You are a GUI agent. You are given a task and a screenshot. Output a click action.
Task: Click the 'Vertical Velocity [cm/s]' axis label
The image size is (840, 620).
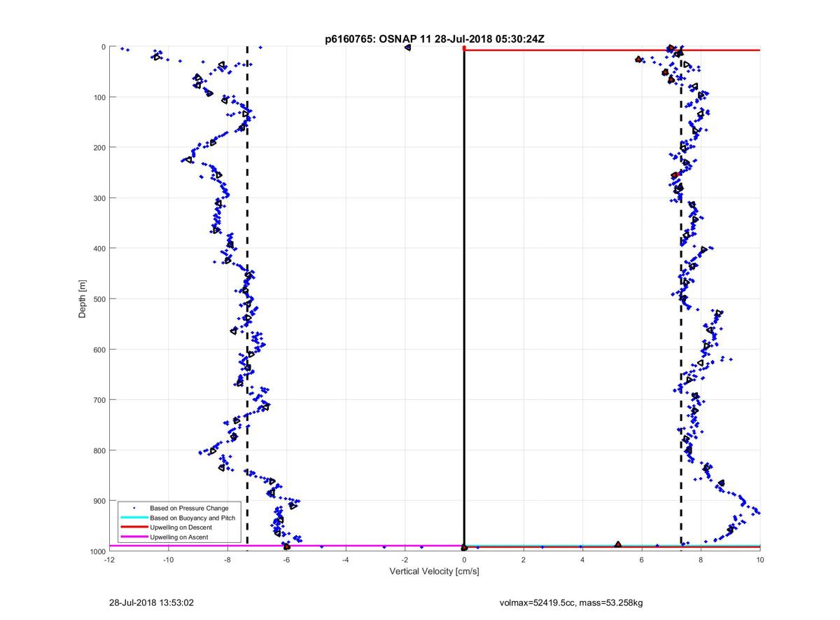coord(434,572)
